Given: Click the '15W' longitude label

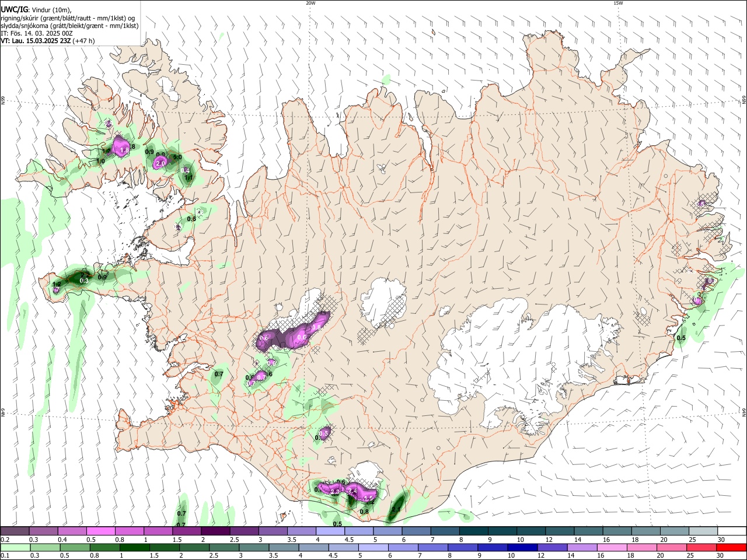Looking at the screenshot, I should [618, 3].
